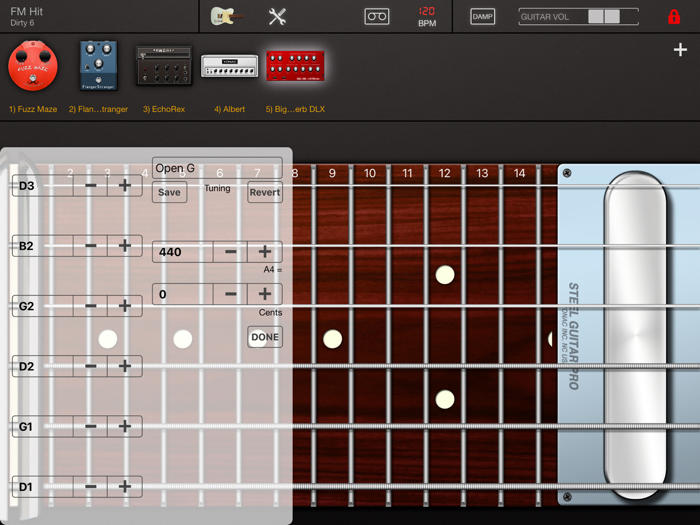Viewport: 700px width, 525px height.
Task: Select the Albert amplifier
Action: (x=229, y=66)
